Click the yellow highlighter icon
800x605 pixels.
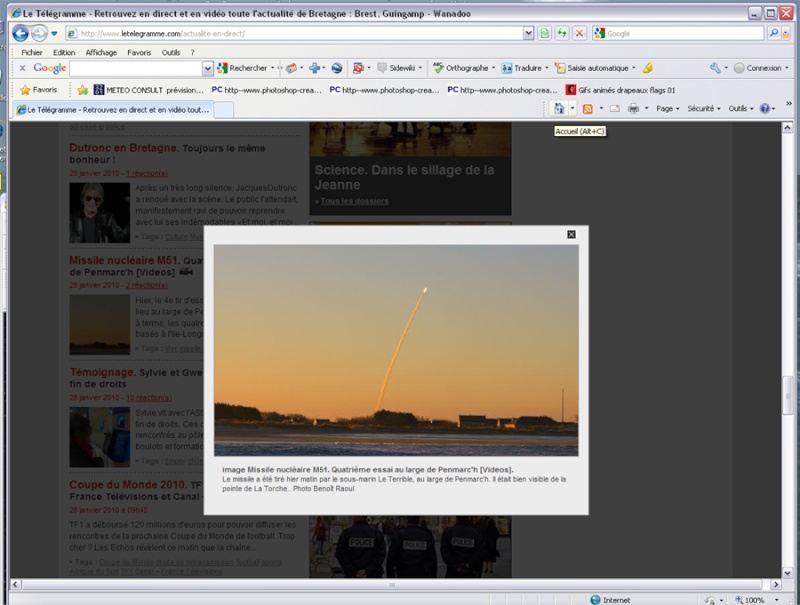pyautogui.click(x=647, y=68)
